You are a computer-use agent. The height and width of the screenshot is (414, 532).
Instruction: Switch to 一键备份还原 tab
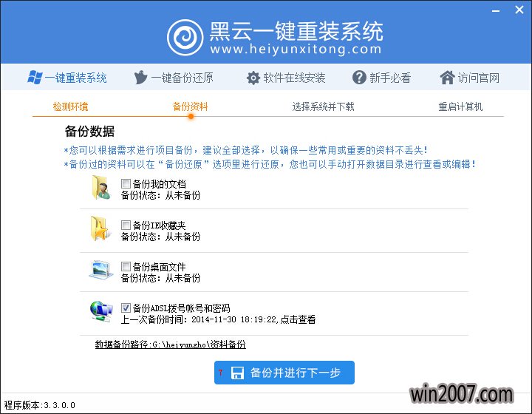coord(174,78)
